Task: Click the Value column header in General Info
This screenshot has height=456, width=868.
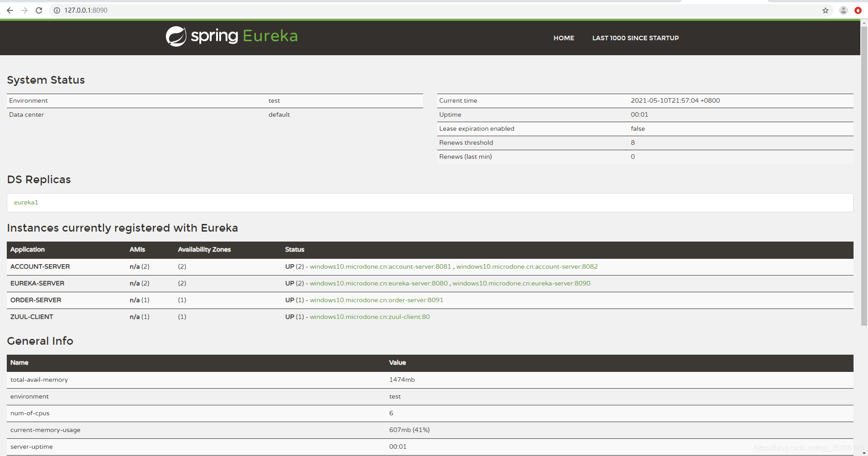Action: click(x=397, y=363)
